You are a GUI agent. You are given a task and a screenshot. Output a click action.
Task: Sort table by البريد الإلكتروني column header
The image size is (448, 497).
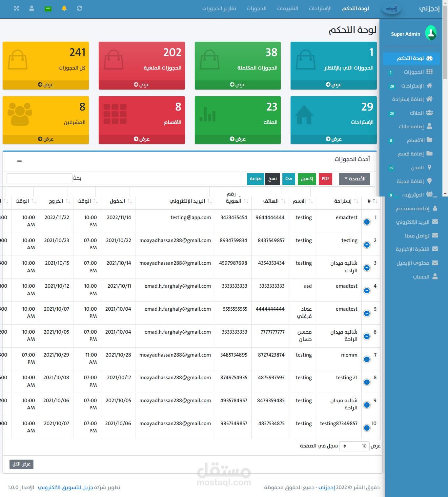pyautogui.click(x=175, y=201)
